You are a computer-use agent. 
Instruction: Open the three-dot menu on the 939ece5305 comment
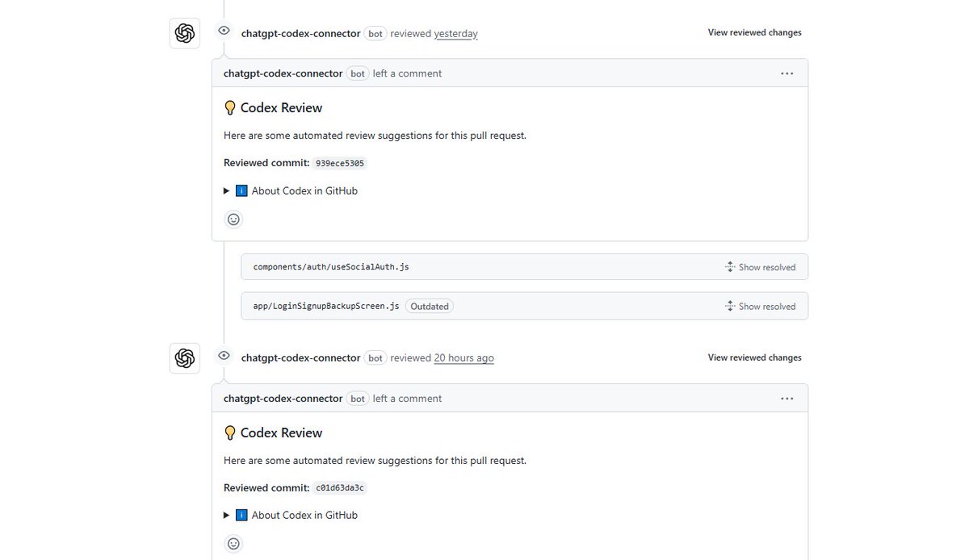[x=787, y=73]
